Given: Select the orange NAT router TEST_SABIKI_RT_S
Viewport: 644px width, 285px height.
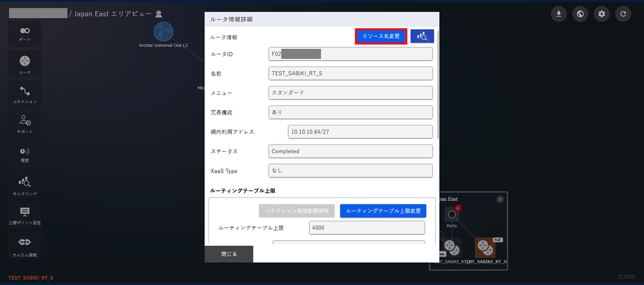Looking at the screenshot, I should 485,248.
